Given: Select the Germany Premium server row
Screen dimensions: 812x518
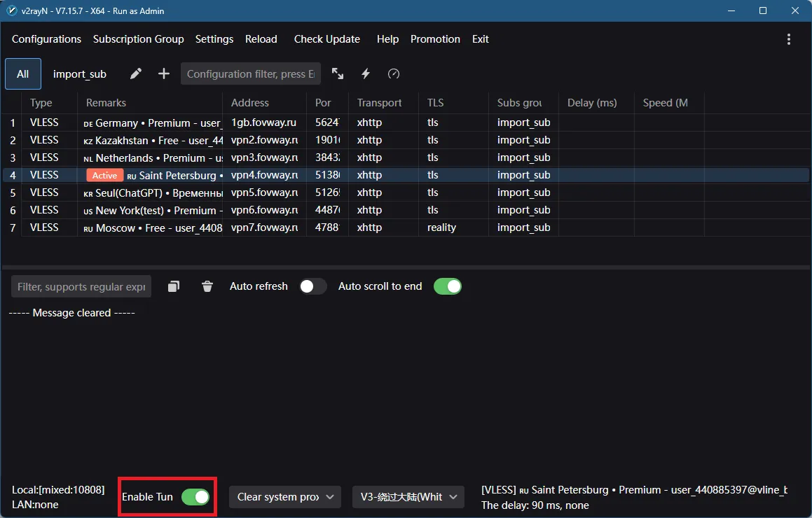Looking at the screenshot, I should pyautogui.click(x=153, y=122).
